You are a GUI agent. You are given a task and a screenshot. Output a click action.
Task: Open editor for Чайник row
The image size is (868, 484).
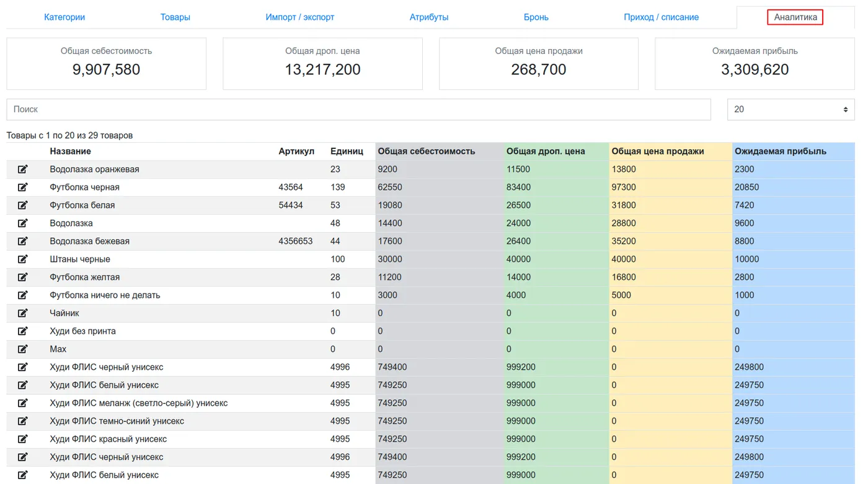click(23, 313)
